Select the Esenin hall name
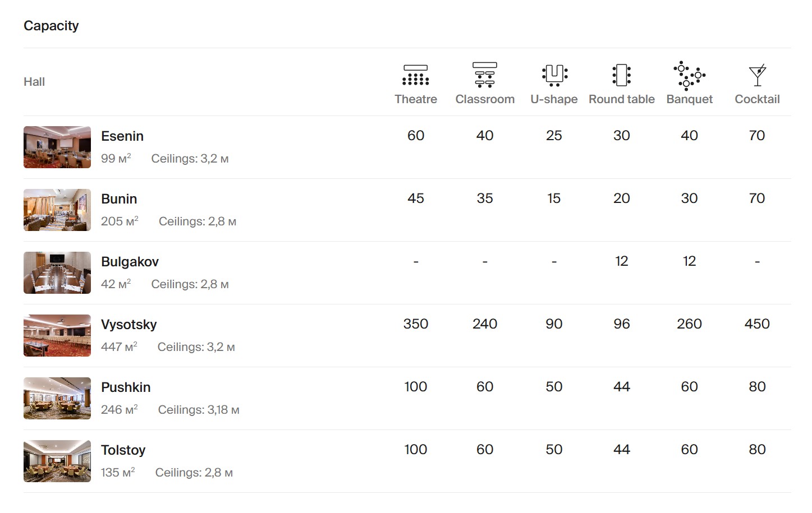 point(122,136)
